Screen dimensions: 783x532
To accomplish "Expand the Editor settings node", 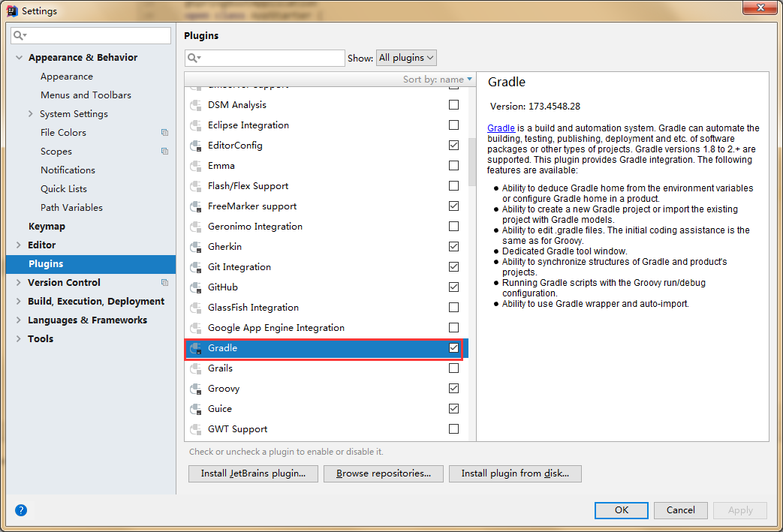I will coord(19,245).
